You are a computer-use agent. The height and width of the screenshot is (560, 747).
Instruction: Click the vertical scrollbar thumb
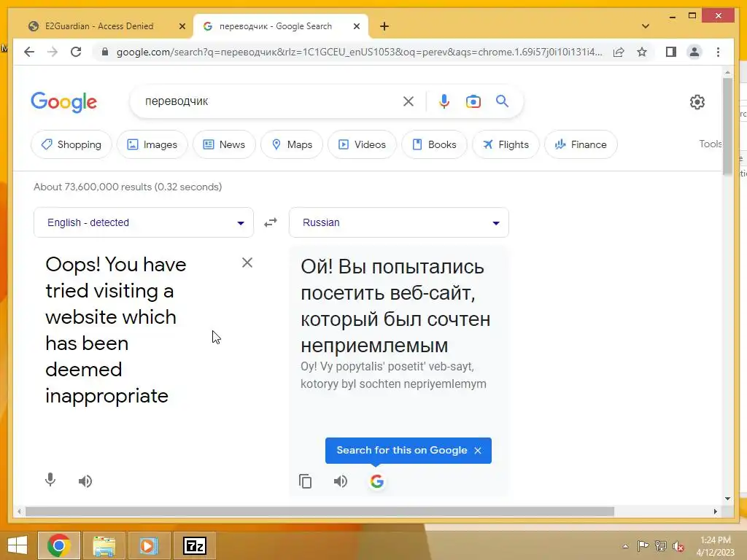tap(727, 126)
